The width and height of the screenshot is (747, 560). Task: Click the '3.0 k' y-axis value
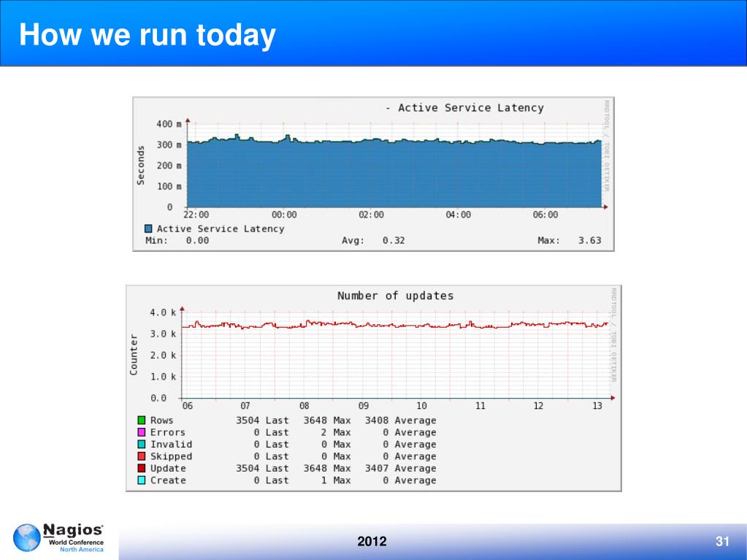[x=163, y=334]
